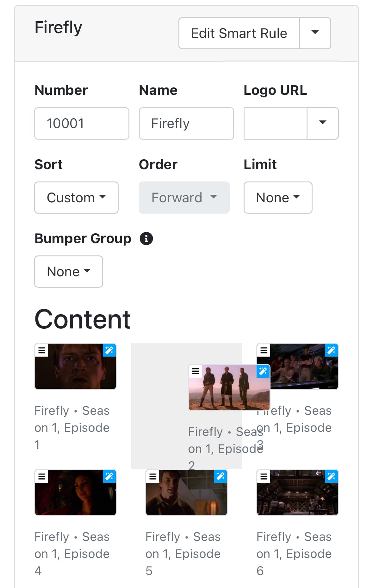Click the magic wand icon on Episode 1
The height and width of the screenshot is (588, 373).
(x=109, y=350)
